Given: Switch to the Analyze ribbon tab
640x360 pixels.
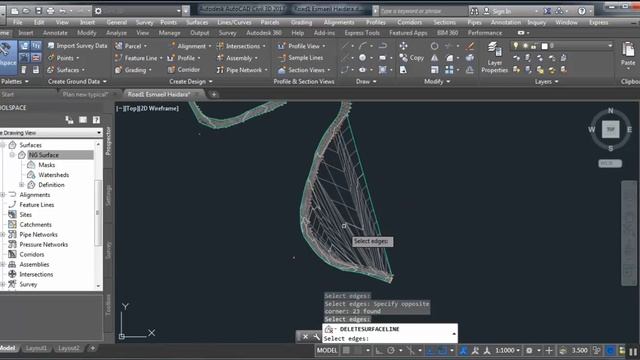Looking at the screenshot, I should pyautogui.click(x=116, y=33).
